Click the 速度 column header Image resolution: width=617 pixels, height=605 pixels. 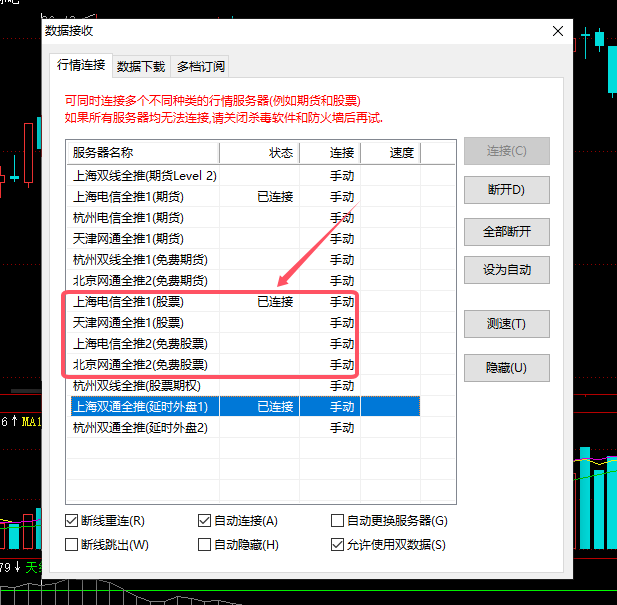390,153
